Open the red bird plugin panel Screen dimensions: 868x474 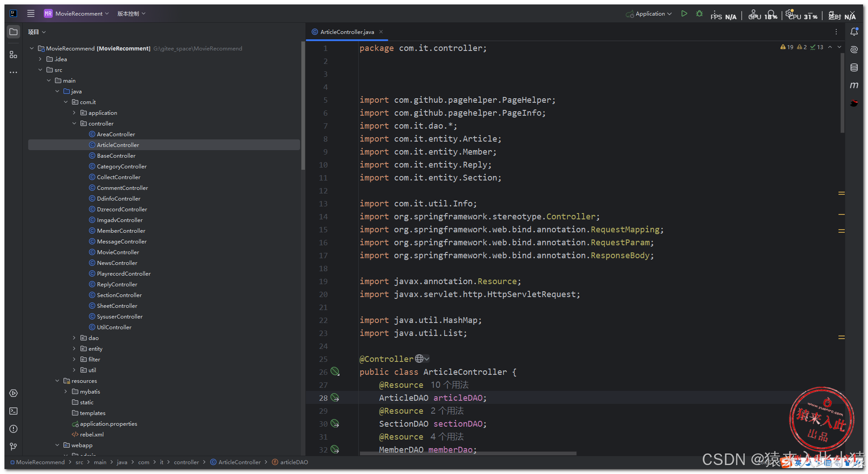(x=854, y=103)
